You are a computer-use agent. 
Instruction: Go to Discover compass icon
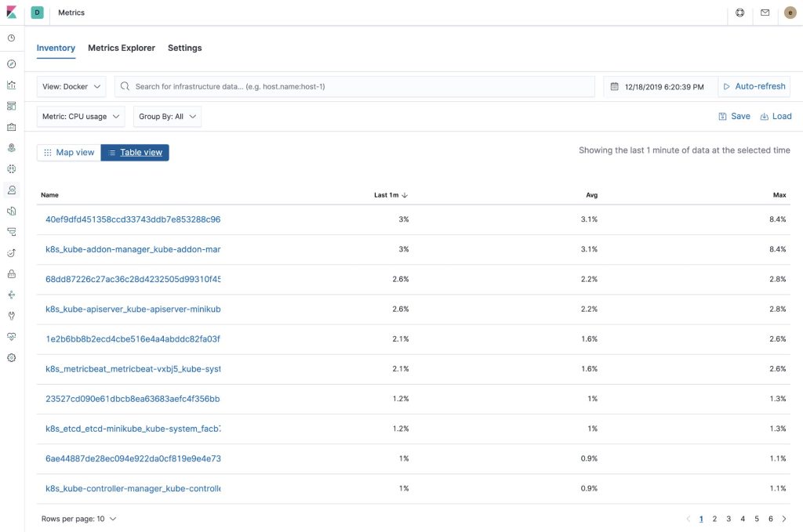click(x=11, y=64)
